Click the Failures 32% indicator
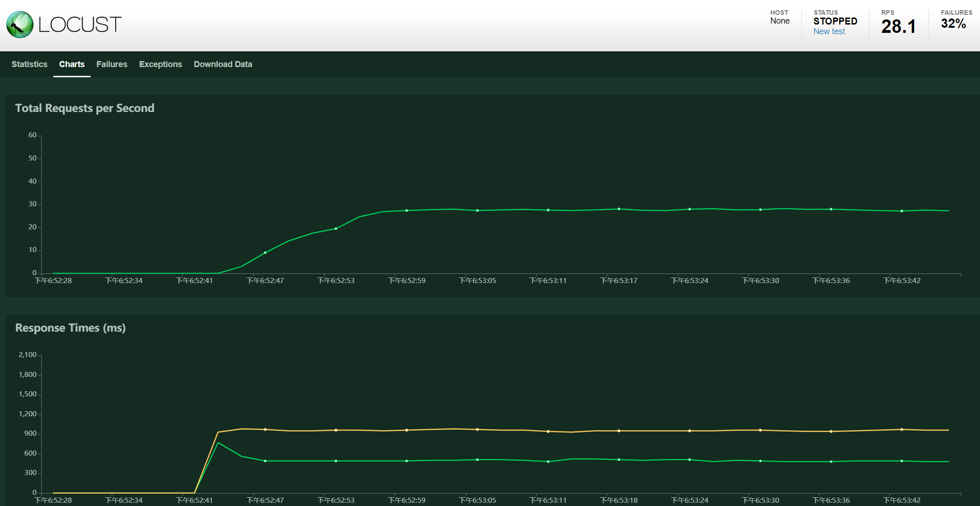This screenshot has height=506, width=980. tap(953, 24)
